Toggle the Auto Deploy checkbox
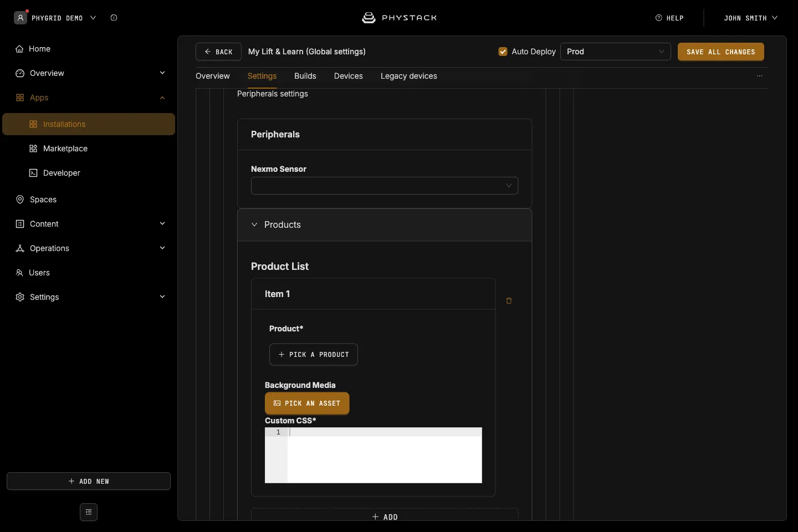 503,52
